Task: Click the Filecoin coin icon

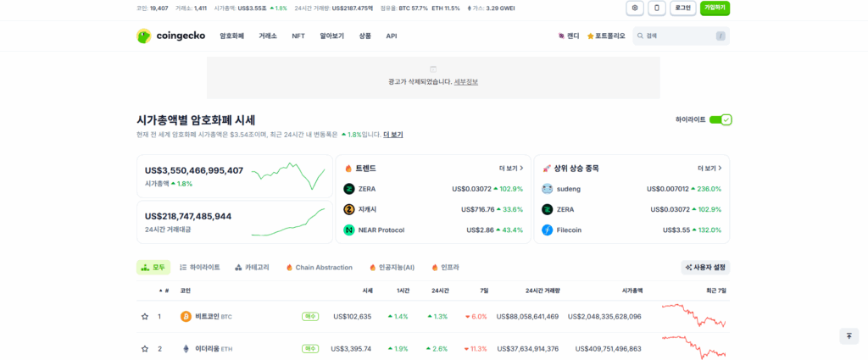Action: tap(547, 230)
